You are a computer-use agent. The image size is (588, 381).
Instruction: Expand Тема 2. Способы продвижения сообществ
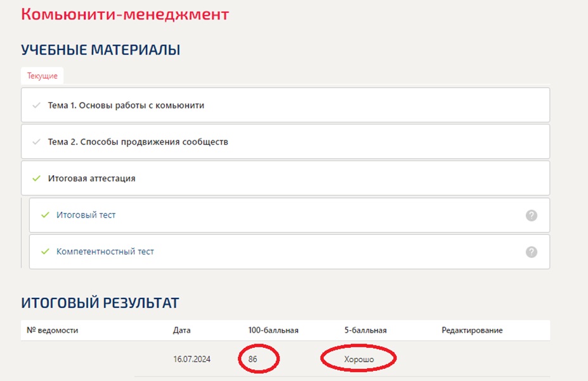coord(285,142)
